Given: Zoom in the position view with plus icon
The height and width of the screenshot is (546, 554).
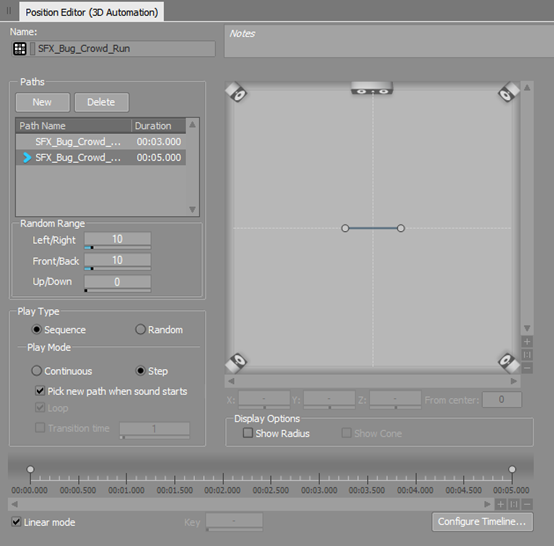Looking at the screenshot, I should 527,342.
